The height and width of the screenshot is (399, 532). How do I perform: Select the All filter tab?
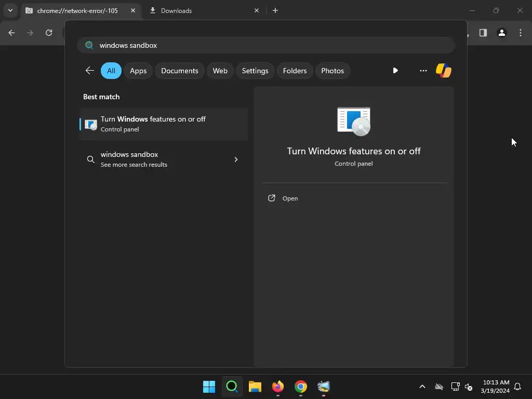pyautogui.click(x=111, y=71)
